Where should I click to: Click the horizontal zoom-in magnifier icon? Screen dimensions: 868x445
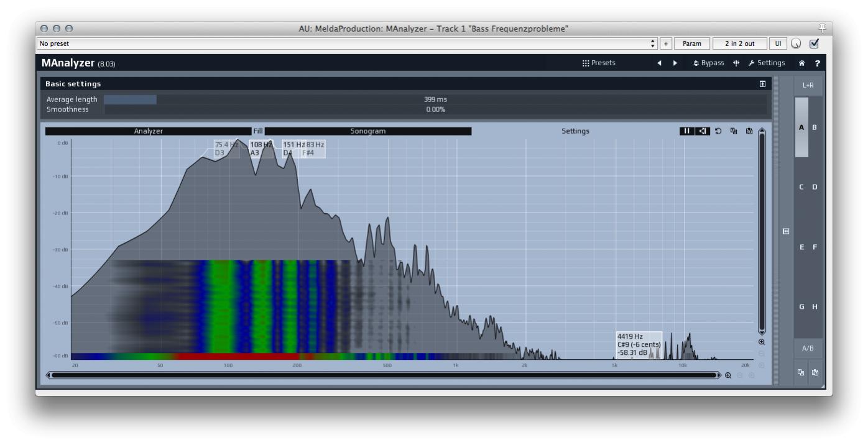[728, 375]
